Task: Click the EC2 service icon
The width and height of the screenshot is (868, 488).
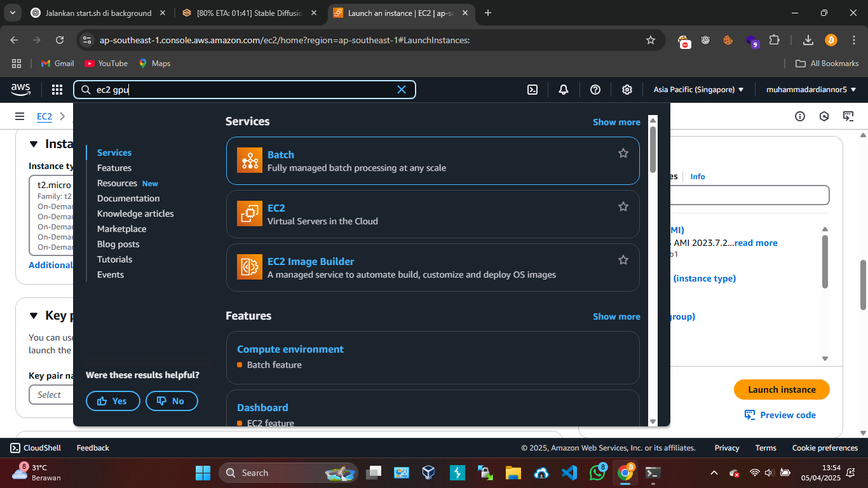Action: coord(250,213)
